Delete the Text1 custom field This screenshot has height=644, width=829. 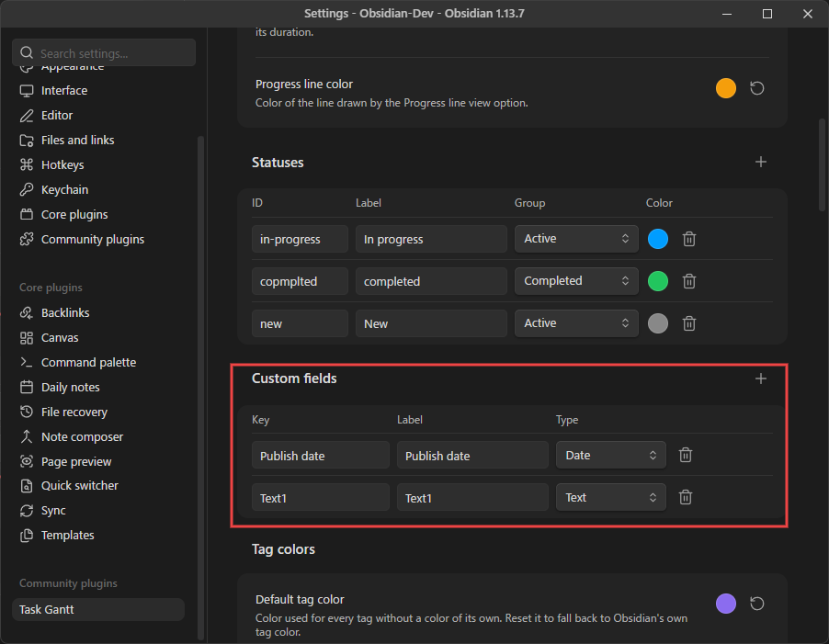click(x=686, y=497)
